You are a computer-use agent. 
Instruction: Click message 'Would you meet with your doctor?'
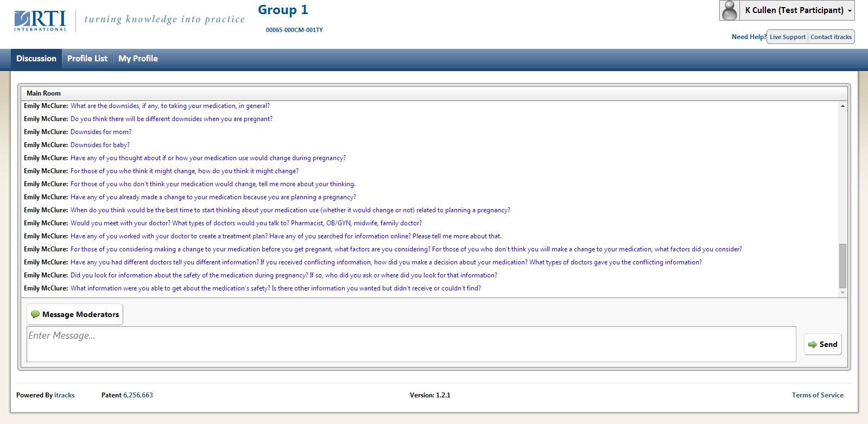(x=246, y=223)
